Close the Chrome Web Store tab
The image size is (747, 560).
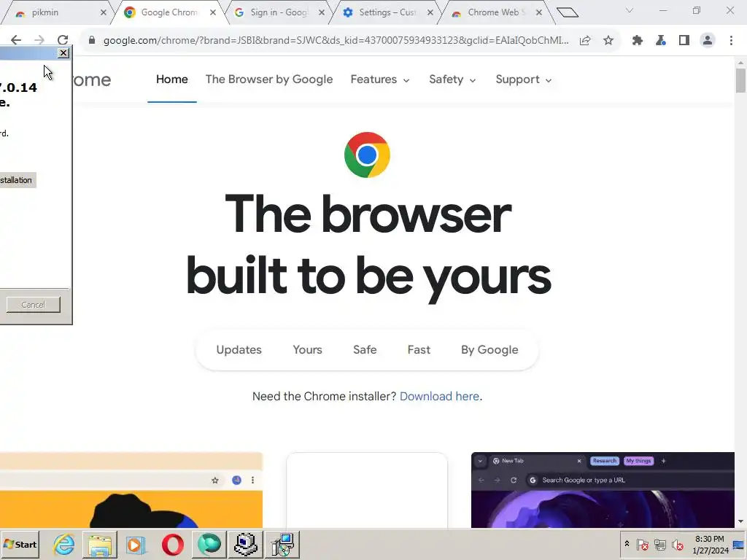pos(539,13)
